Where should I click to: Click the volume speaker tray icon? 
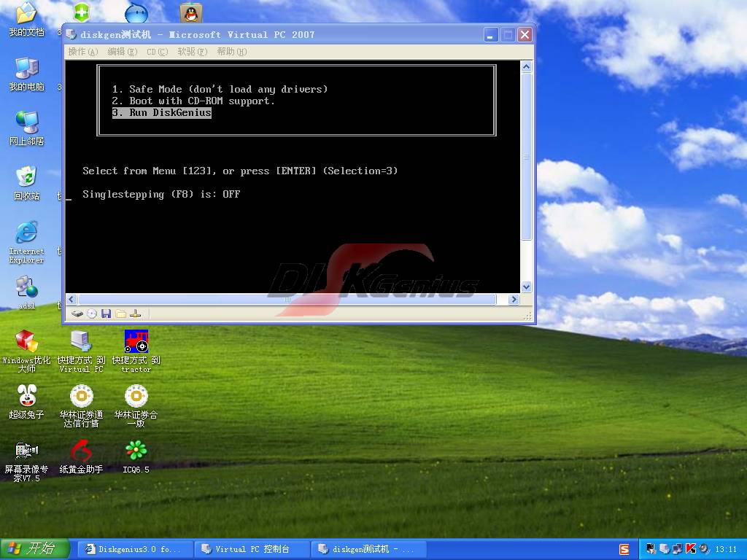click(x=704, y=549)
